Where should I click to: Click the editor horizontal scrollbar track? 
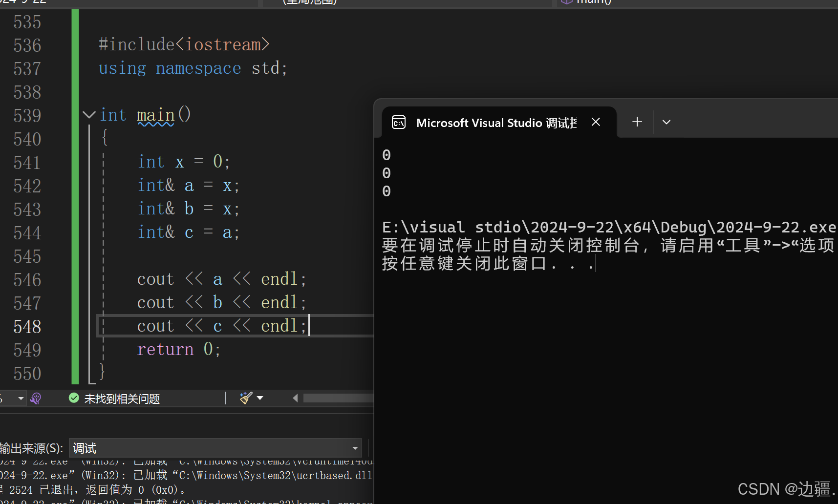tap(338, 398)
